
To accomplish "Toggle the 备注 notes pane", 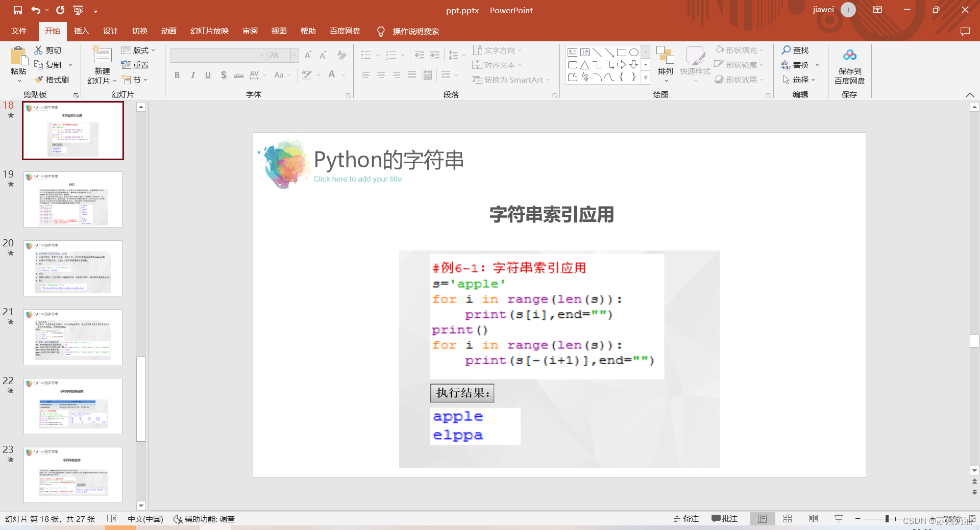I will pyautogui.click(x=686, y=518).
